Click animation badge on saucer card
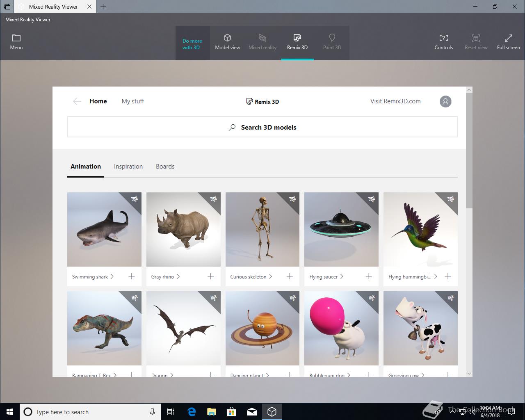Screen dimensions: 525x420 pyautogui.click(x=372, y=199)
